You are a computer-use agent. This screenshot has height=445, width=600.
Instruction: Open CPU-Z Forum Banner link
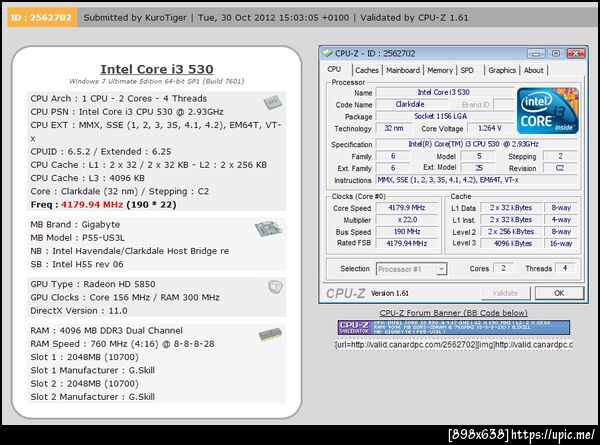point(453,313)
